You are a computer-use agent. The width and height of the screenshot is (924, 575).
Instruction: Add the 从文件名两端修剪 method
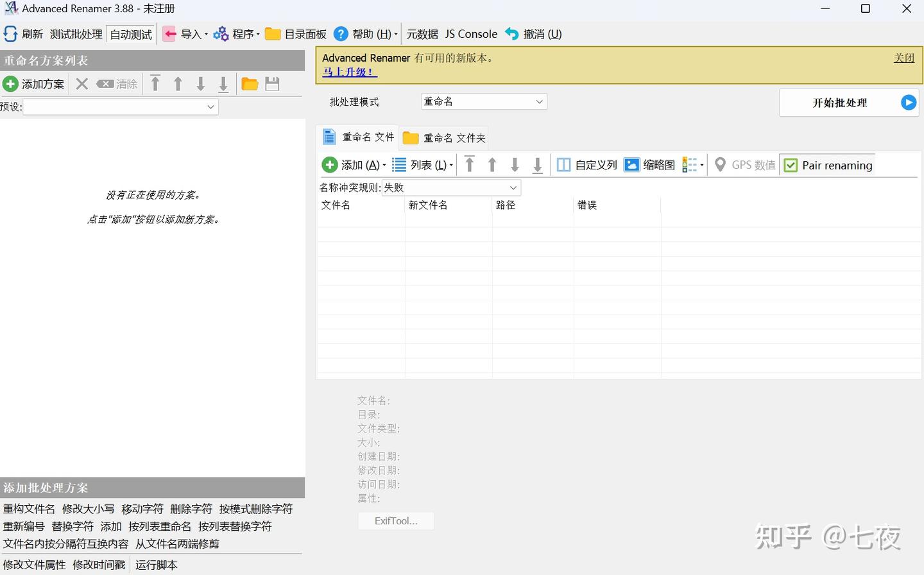click(177, 544)
